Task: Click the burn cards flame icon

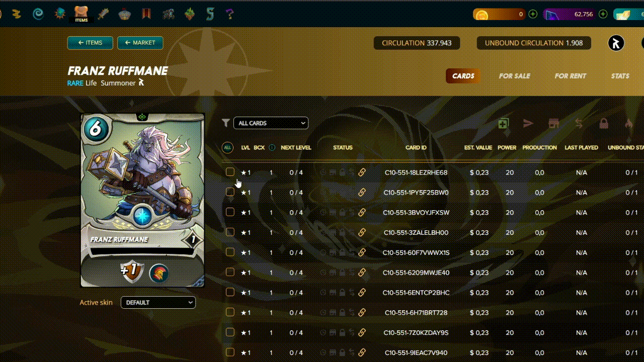Action: pos(628,123)
